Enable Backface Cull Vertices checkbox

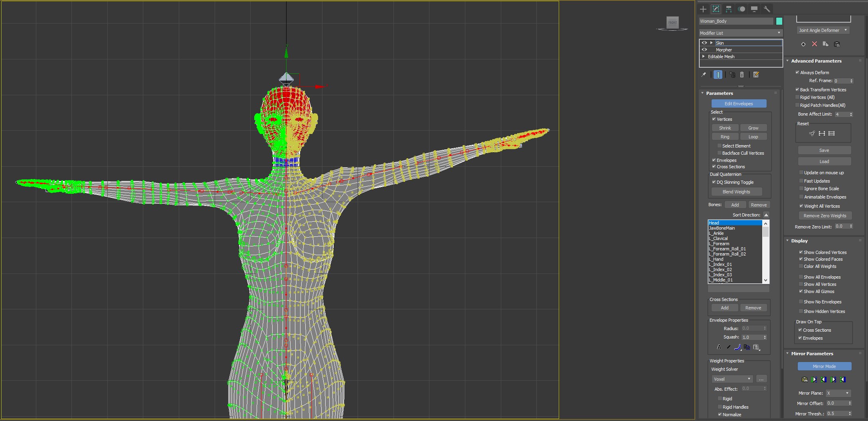point(720,153)
